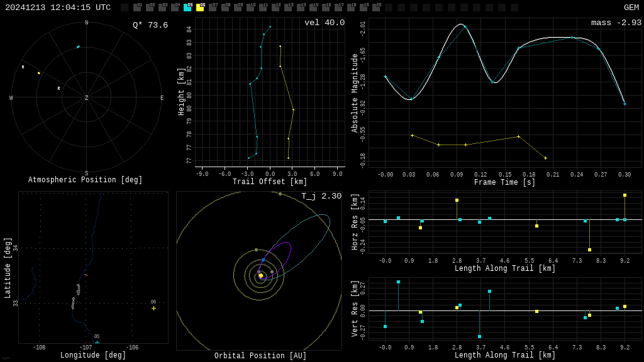644x362 pixels.
Task: Click the cyan station 05 map marker
Action: (97, 342)
